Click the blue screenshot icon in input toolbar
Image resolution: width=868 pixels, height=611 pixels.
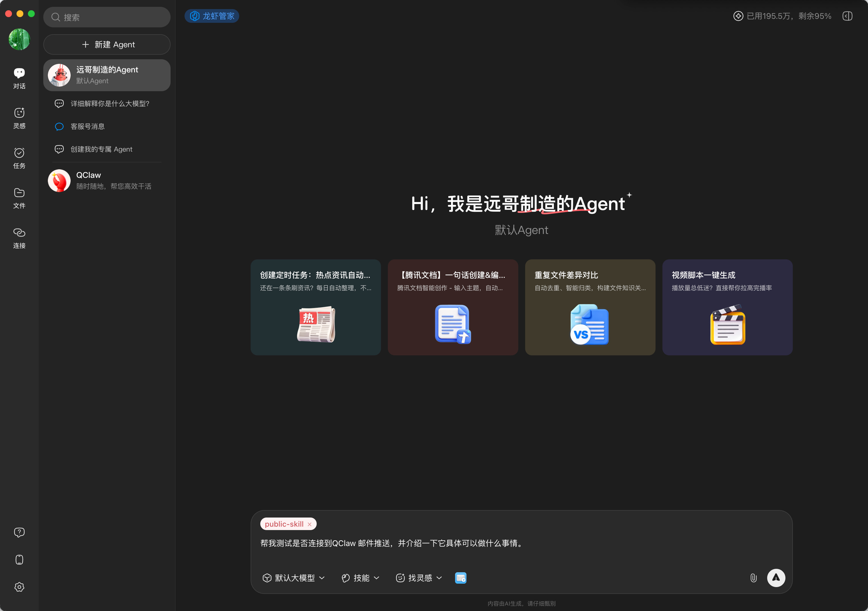(460, 578)
